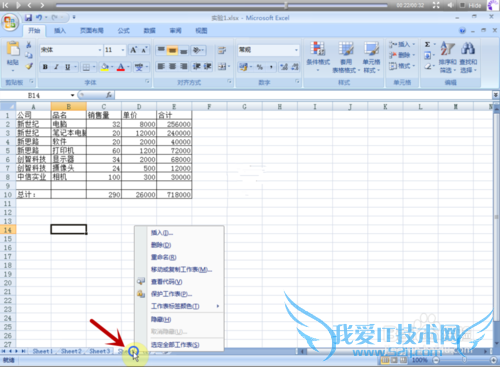Click the insert function fx icon
The image size is (500, 367).
pyautogui.click(x=109, y=95)
